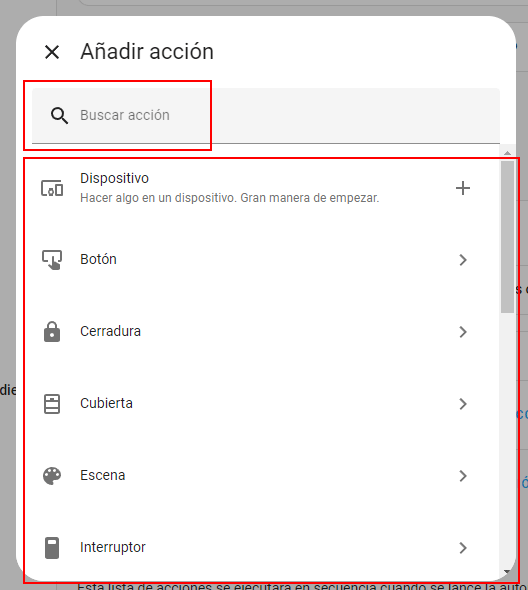This screenshot has height=590, width=528.
Task: Click the Dispositivo devices icon
Action: 52,188
